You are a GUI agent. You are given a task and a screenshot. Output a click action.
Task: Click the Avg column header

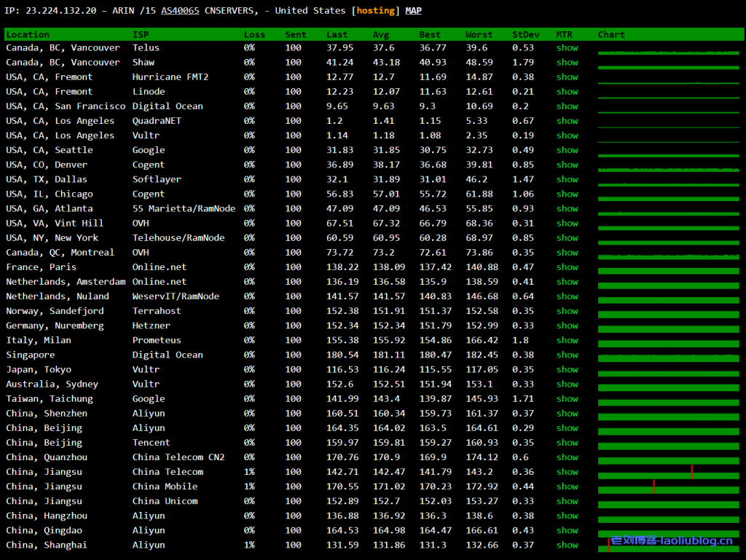(381, 34)
